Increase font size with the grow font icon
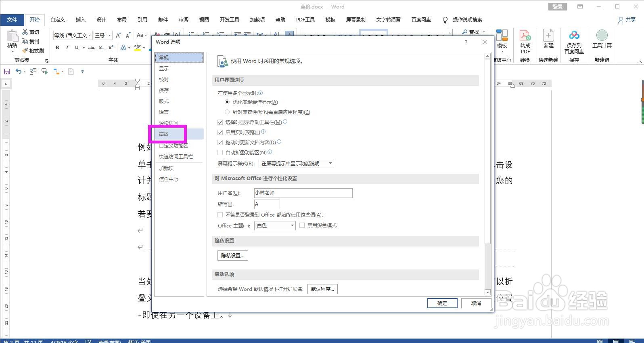 point(118,35)
